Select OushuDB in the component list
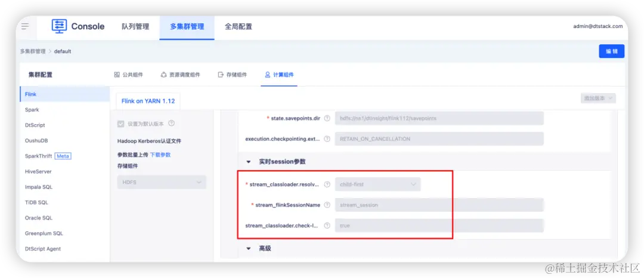 64,140
